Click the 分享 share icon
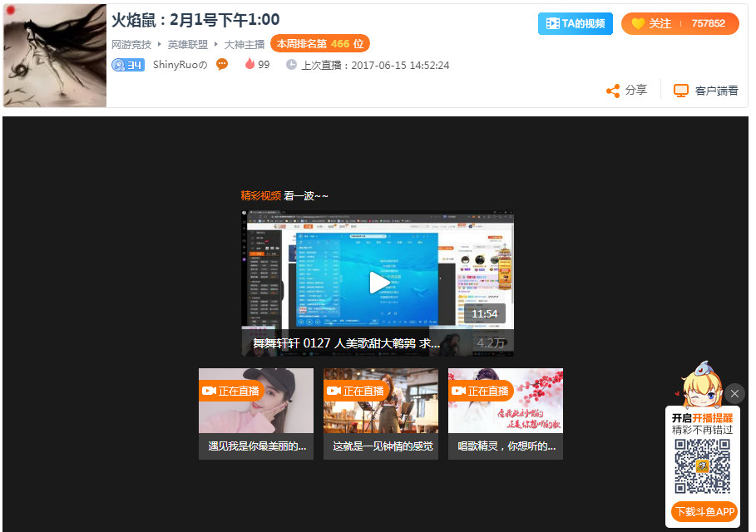 (x=613, y=89)
